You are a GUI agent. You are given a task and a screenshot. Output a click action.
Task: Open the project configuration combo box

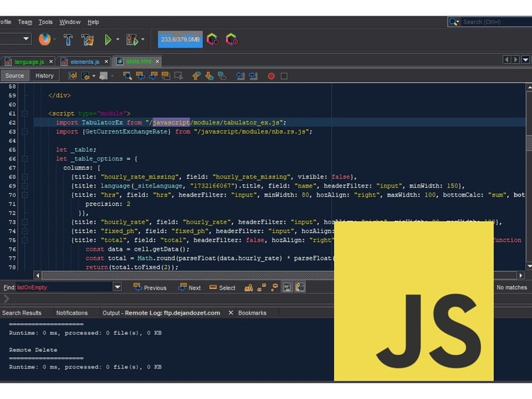[x=16, y=39]
